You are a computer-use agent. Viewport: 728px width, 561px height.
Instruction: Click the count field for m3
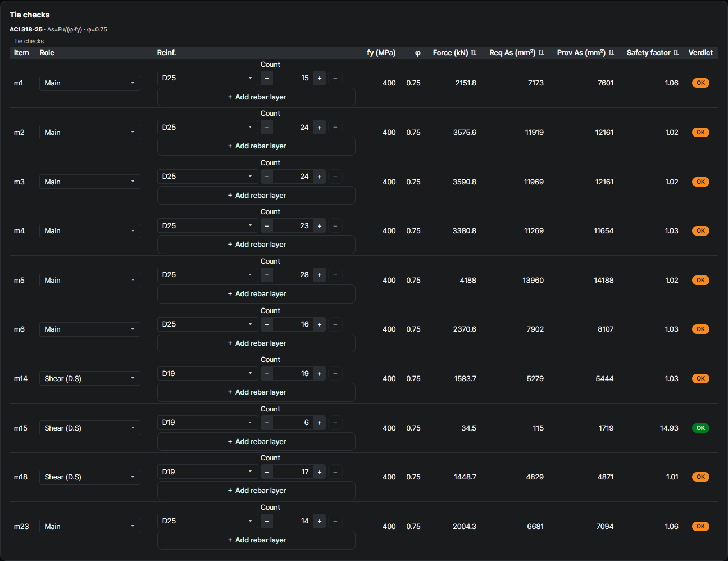293,177
